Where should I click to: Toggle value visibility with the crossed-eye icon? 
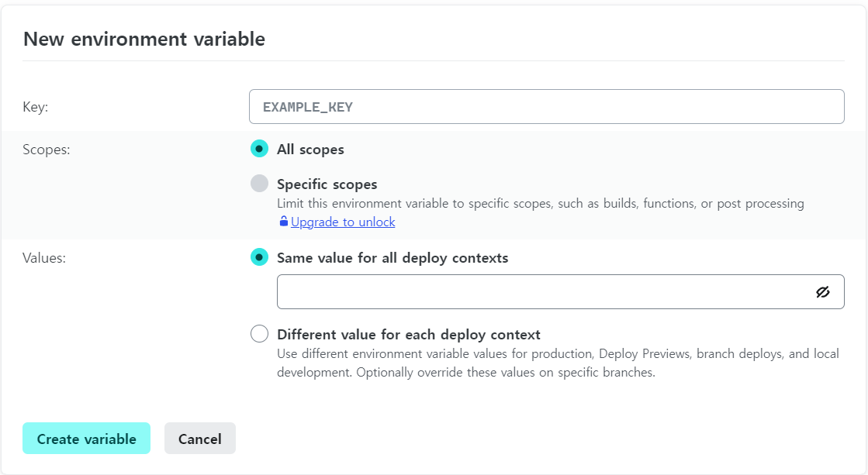point(823,292)
